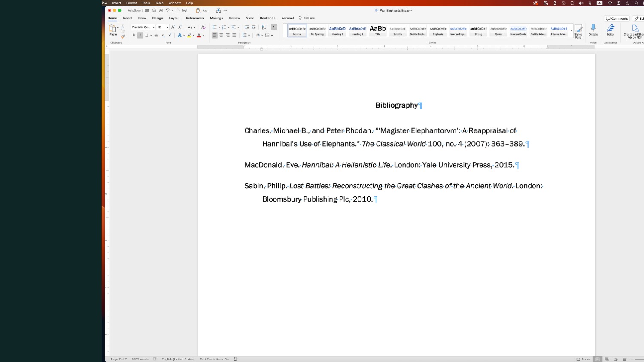Toggle the AutoSave switch
The width and height of the screenshot is (644, 362).
tap(145, 10)
